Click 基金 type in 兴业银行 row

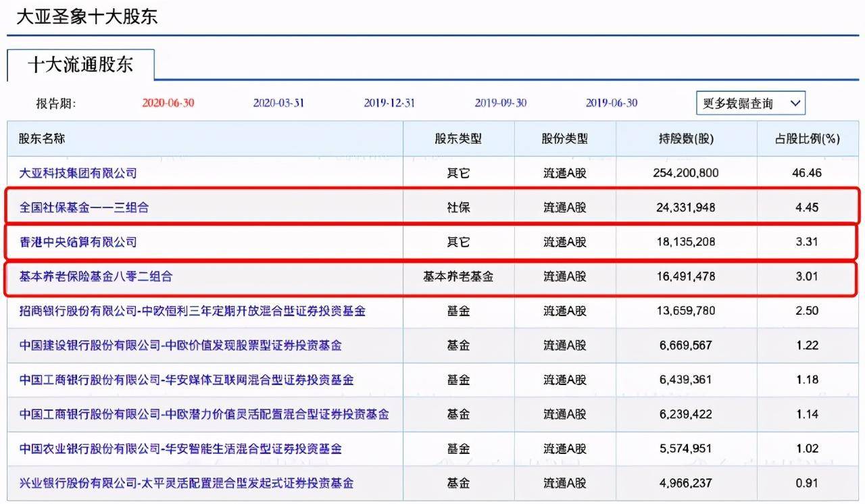458,483
